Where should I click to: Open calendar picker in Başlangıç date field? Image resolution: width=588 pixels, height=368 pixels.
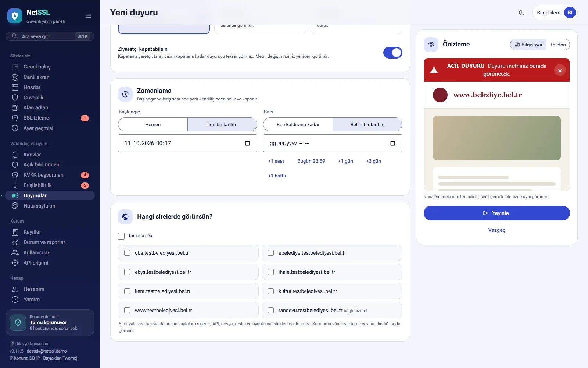coord(247,143)
